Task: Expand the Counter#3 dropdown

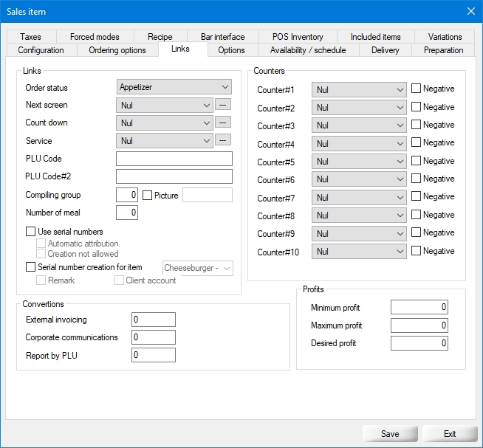Action: click(359, 125)
